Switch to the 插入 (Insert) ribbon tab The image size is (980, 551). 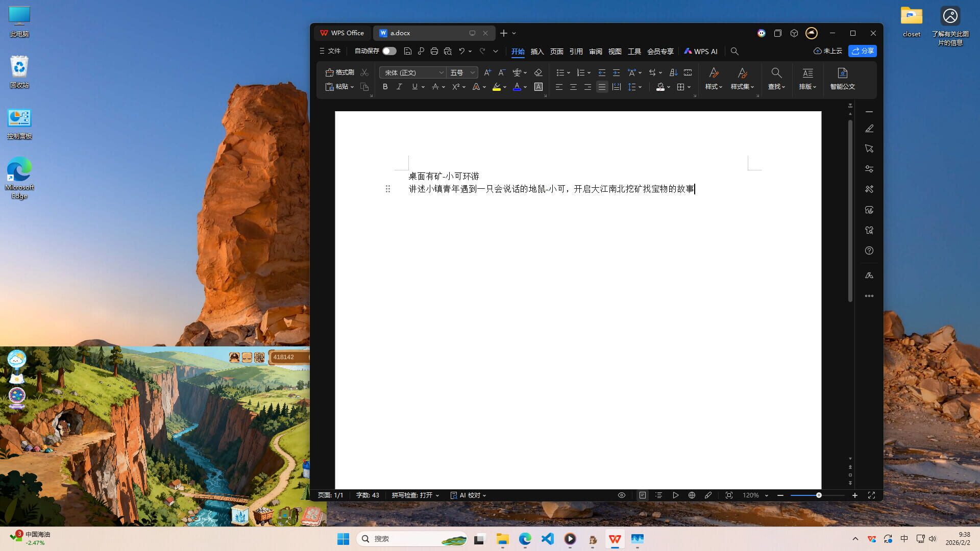pos(536,51)
